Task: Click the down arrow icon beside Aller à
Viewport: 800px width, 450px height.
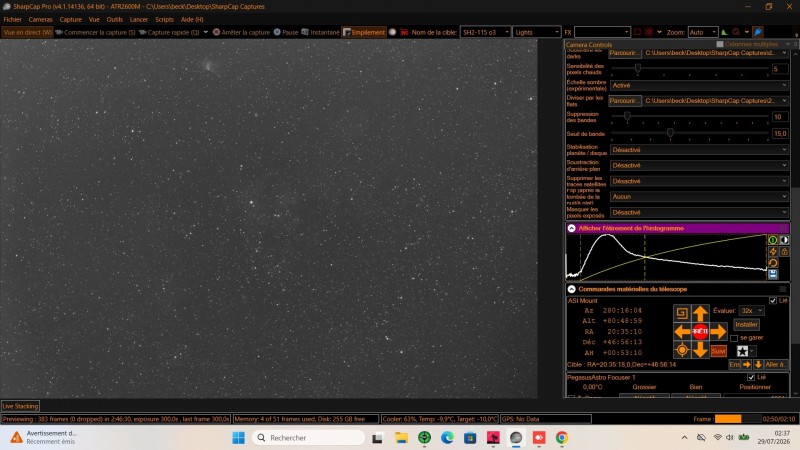Action: 758,364
